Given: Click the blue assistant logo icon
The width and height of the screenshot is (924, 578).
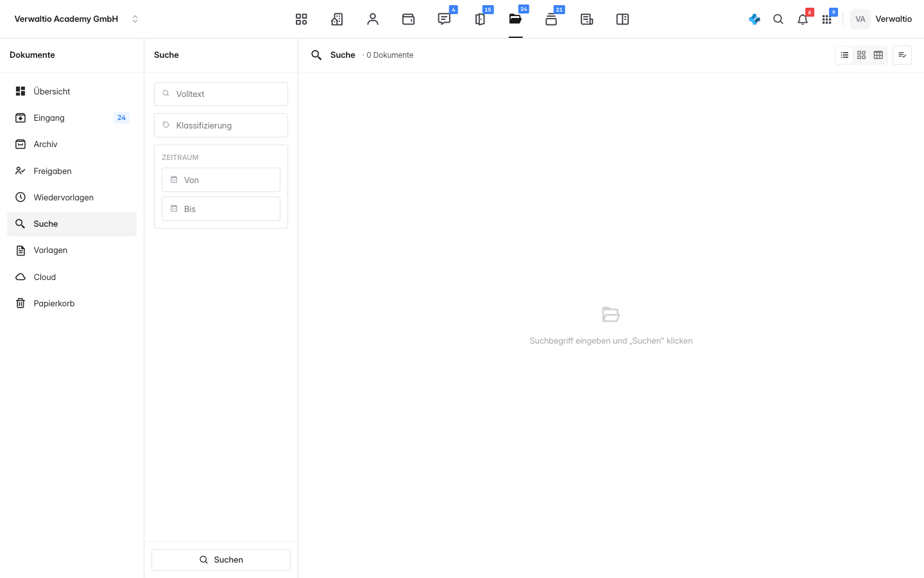Looking at the screenshot, I should (755, 19).
